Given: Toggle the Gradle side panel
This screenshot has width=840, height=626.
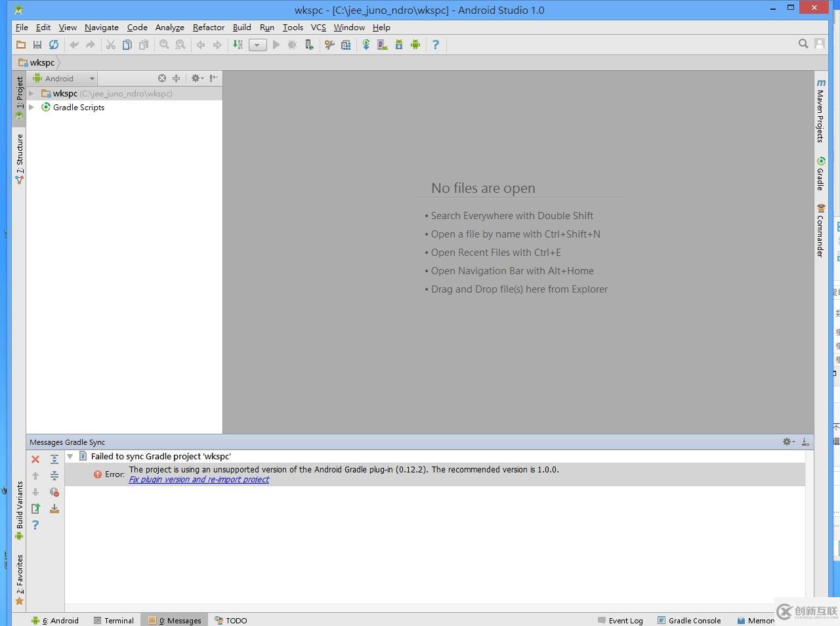Looking at the screenshot, I should pos(820,174).
